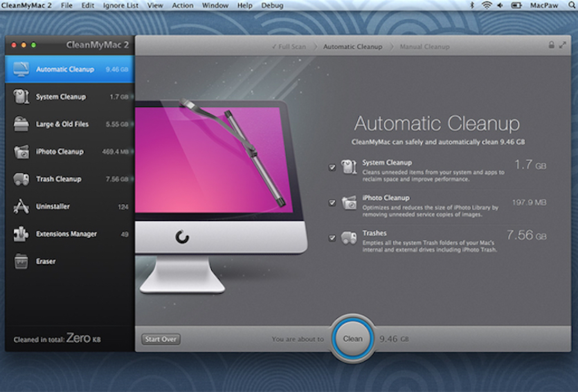Open Spotlight search in menu bar
This screenshot has width=578, height=392.
[x=571, y=5]
